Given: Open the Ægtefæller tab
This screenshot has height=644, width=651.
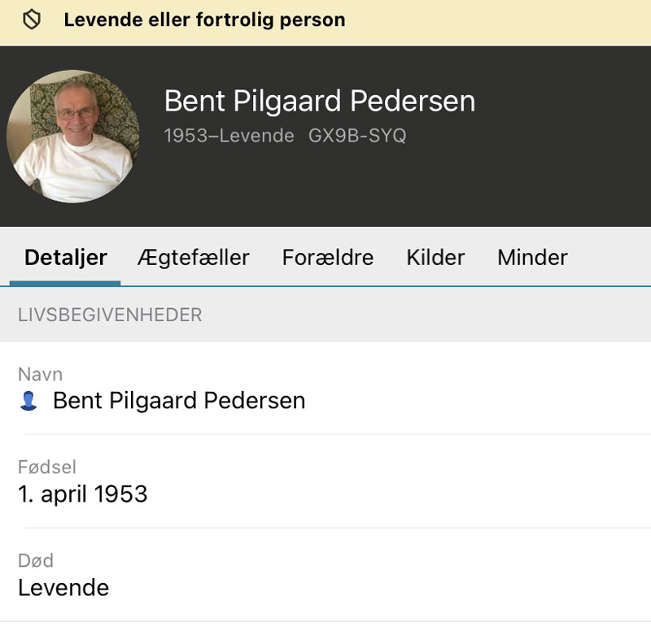Looking at the screenshot, I should click(194, 257).
